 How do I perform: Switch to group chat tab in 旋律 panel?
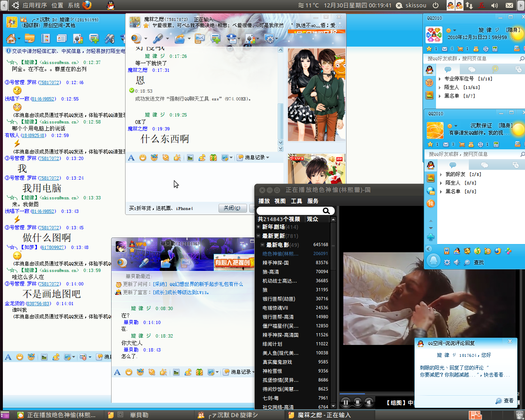[472, 70]
